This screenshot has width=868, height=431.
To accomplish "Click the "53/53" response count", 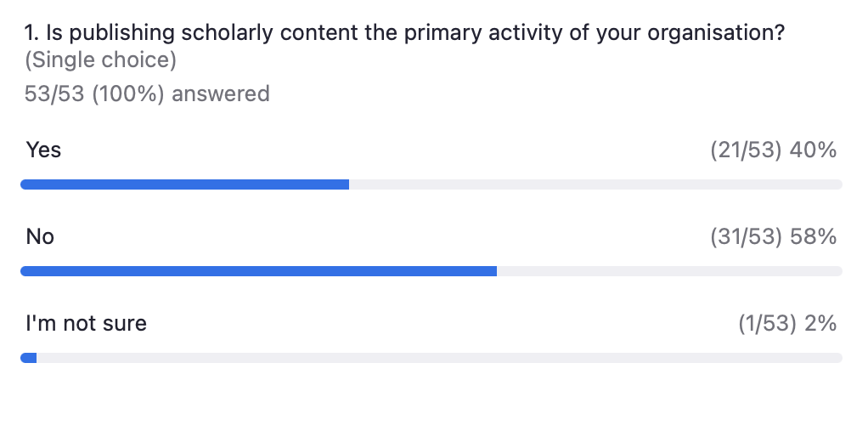I will click(x=55, y=94).
